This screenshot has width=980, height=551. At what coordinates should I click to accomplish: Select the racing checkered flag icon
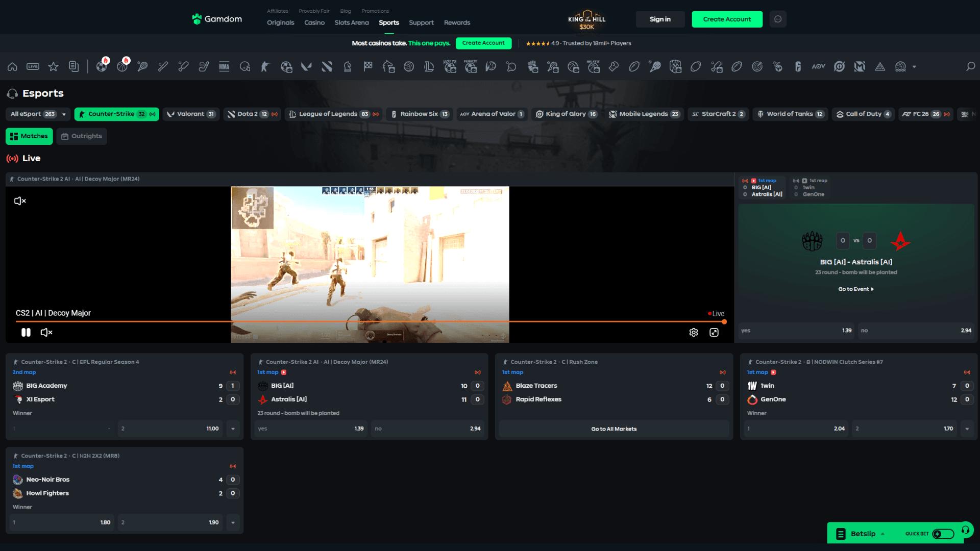pos(368,67)
